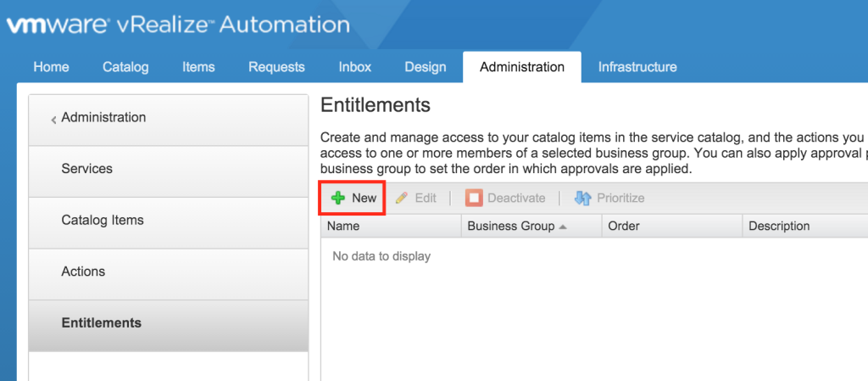Open the Design tab
This screenshot has width=868, height=381.
tap(426, 67)
